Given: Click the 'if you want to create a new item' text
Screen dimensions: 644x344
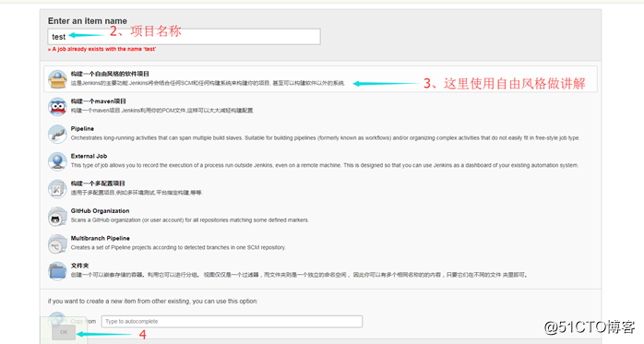Looking at the screenshot, I should [153, 301].
